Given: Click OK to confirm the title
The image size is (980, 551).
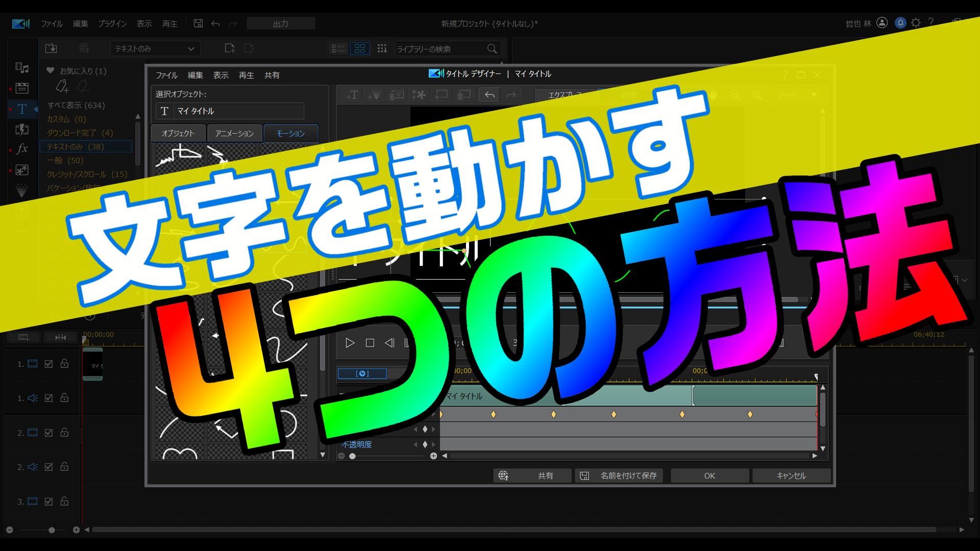Looking at the screenshot, I should 709,475.
